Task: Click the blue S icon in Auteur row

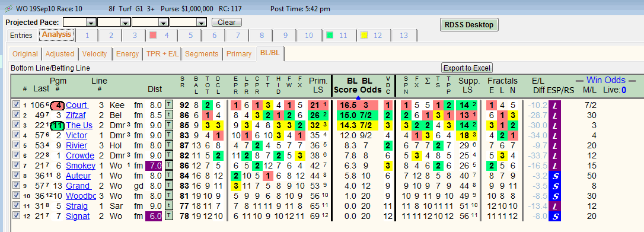Action: pos(554,176)
